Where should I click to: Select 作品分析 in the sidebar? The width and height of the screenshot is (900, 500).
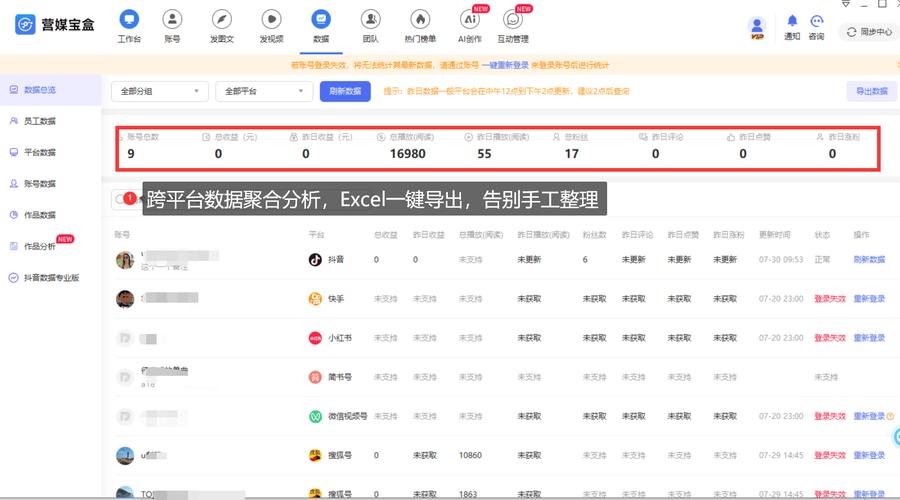[x=40, y=246]
